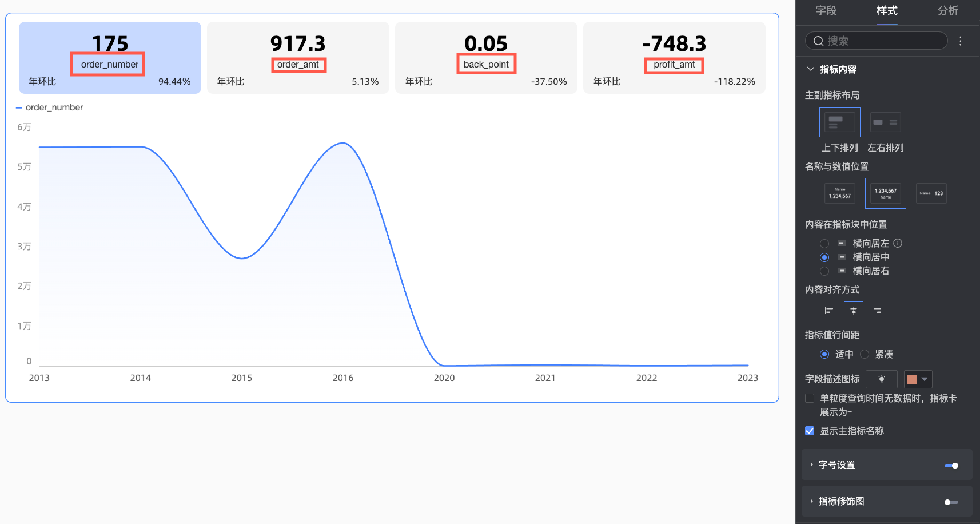Screen dimensions: 980x524
Task: Click the 94.44% year-over-year value
Action: point(174,82)
